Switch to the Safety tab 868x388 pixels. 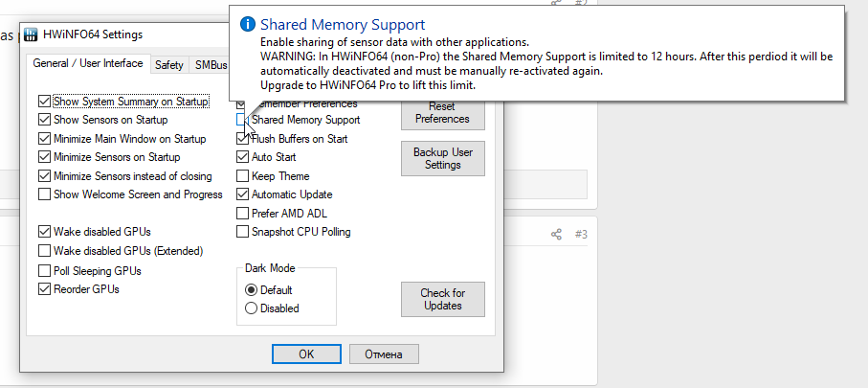(168, 65)
